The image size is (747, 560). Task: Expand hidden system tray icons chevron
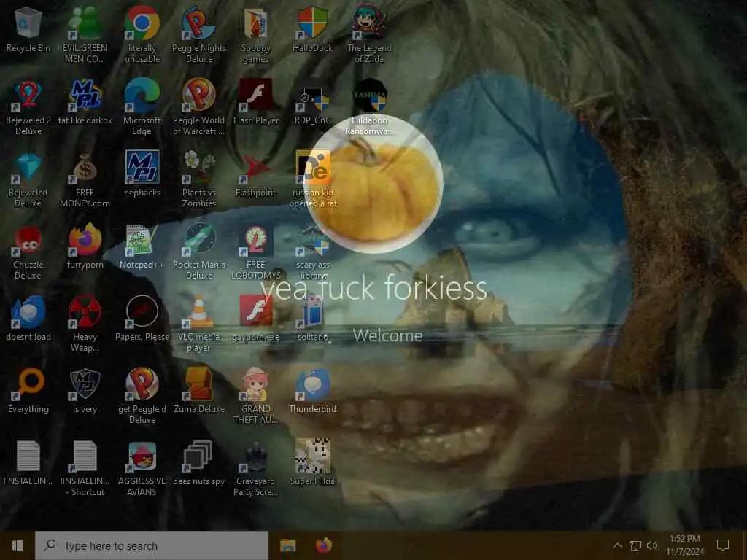(617, 545)
